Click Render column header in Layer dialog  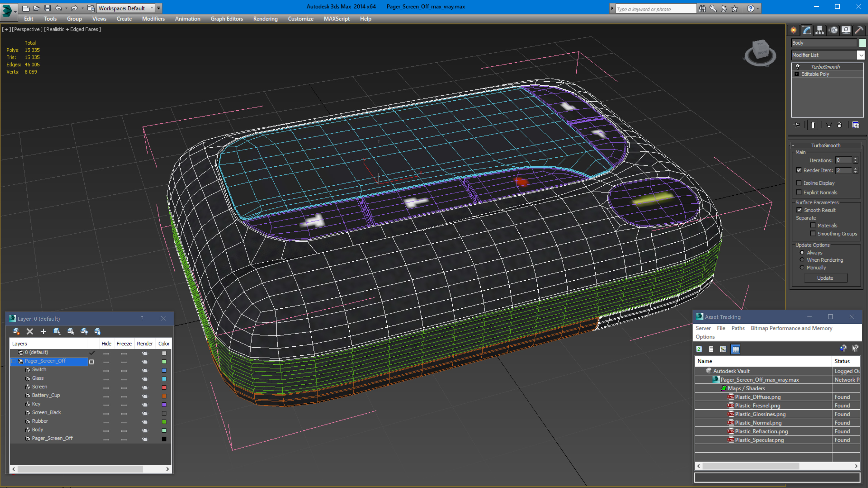[145, 344]
